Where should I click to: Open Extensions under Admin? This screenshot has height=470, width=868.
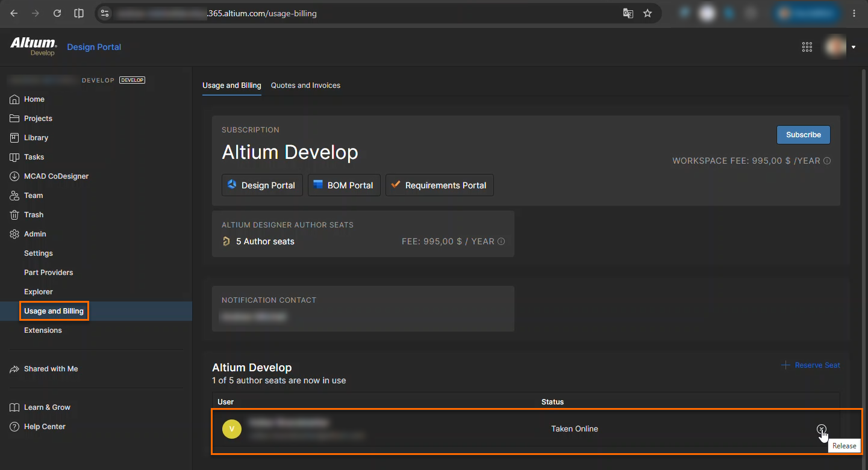point(43,330)
